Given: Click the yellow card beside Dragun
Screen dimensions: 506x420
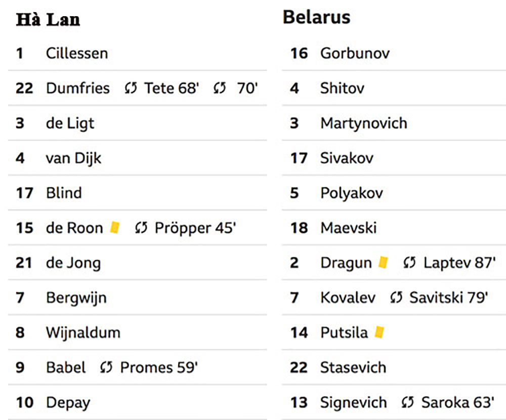Looking at the screenshot, I should [383, 263].
